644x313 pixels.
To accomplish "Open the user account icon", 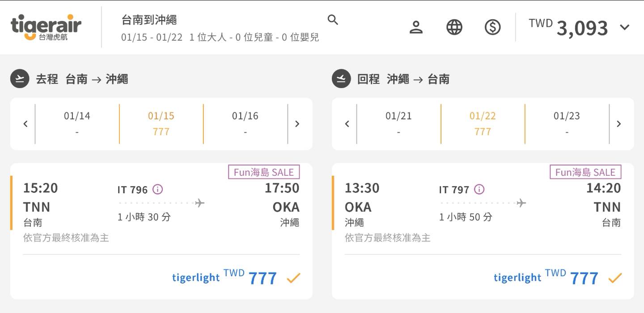I will (416, 27).
